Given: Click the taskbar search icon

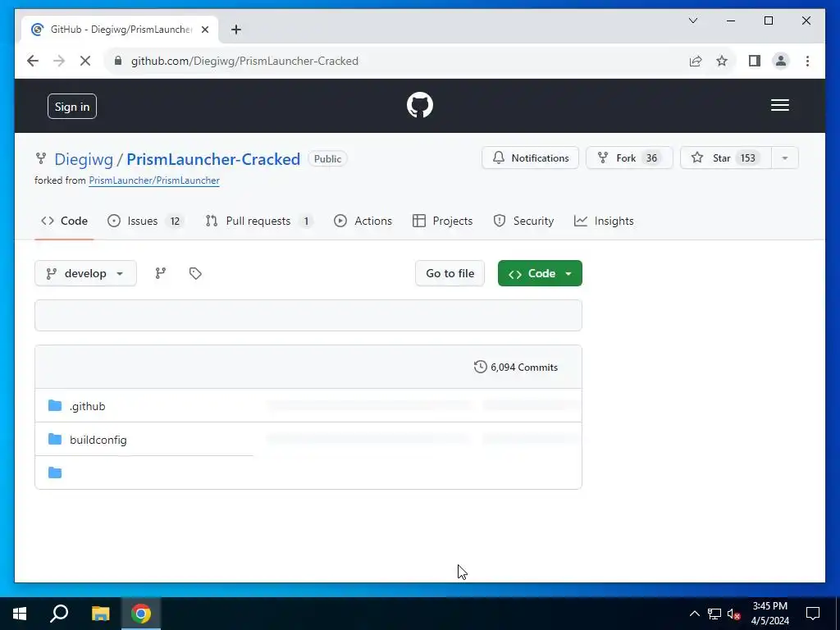Looking at the screenshot, I should (59, 614).
